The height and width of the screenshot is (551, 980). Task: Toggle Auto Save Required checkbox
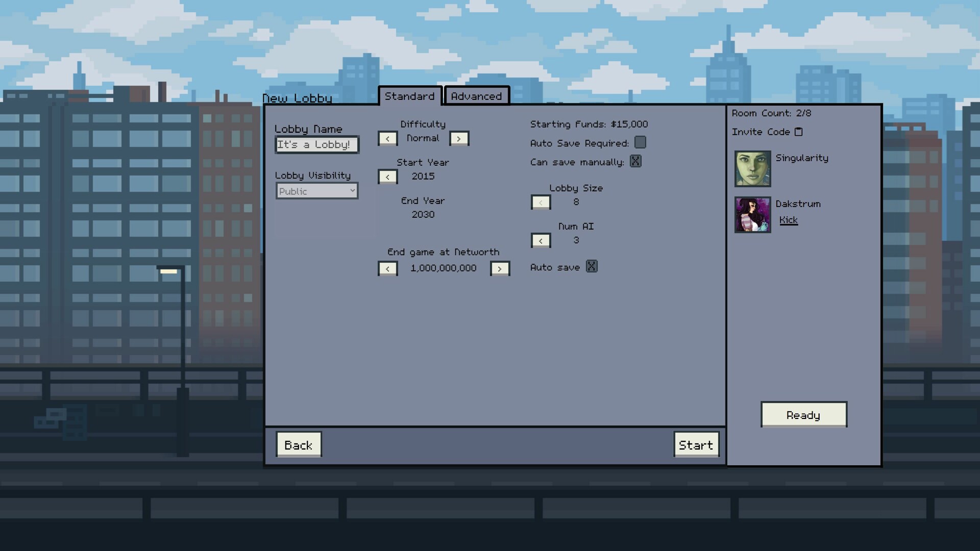(x=641, y=142)
